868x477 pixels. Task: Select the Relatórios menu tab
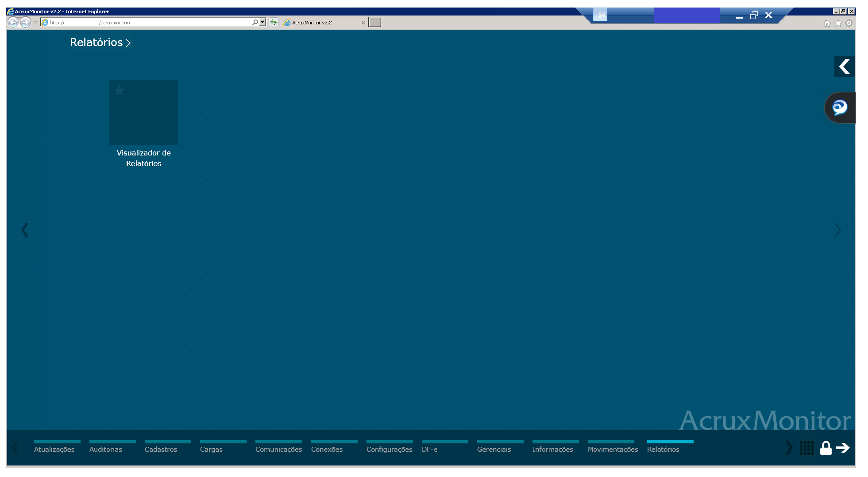pos(670,447)
